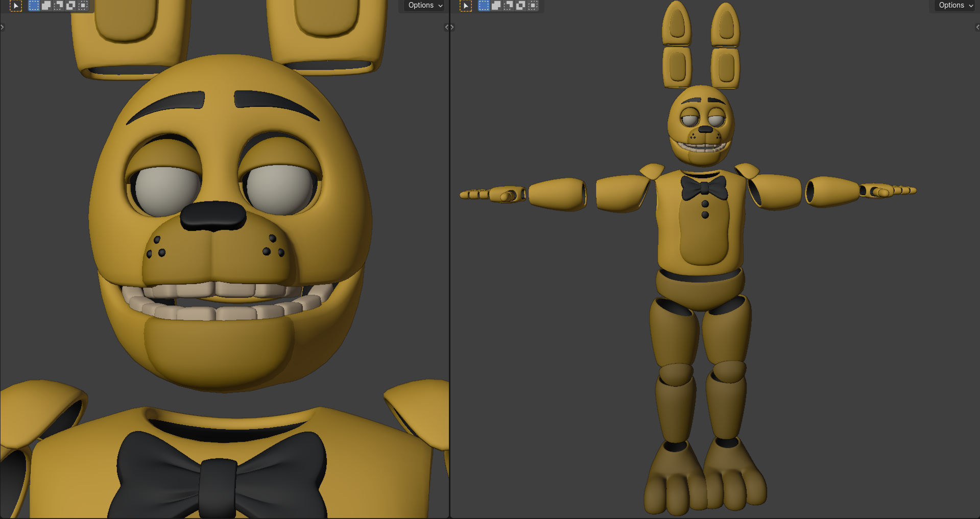Image resolution: width=980 pixels, height=519 pixels.
Task: Choose Subtract Selection mode in right viewport
Action: click(508, 5)
